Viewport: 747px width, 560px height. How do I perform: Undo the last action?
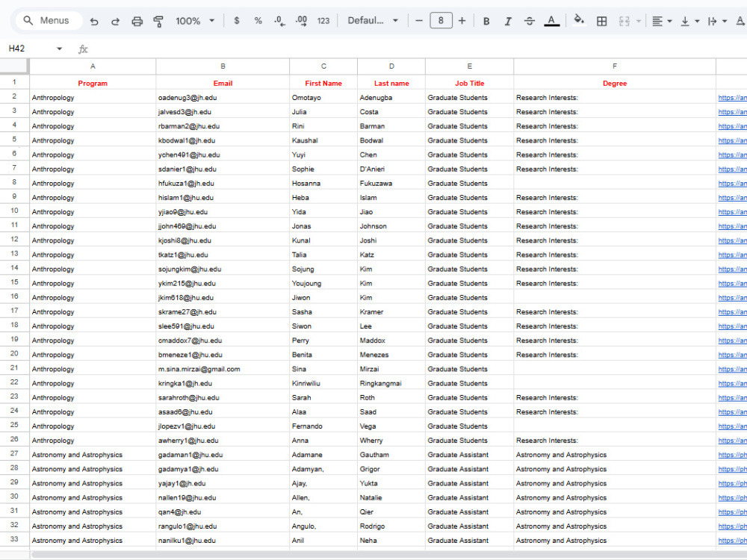click(94, 21)
